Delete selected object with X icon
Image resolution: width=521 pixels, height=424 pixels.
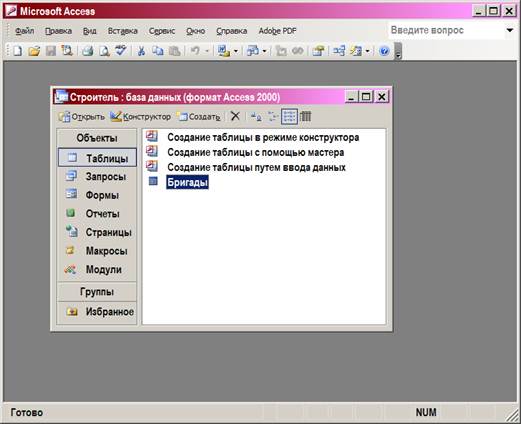(x=235, y=116)
